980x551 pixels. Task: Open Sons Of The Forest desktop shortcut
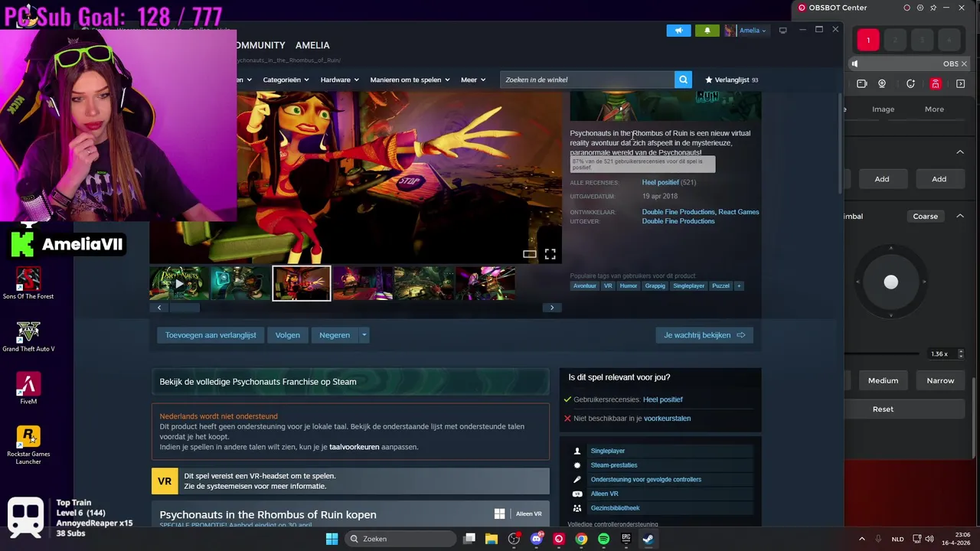[x=28, y=283]
